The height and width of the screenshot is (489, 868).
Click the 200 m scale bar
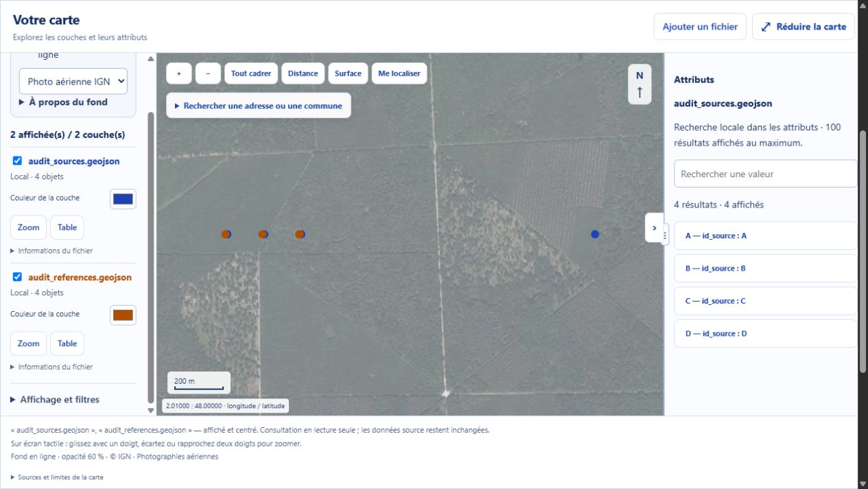[x=199, y=383]
